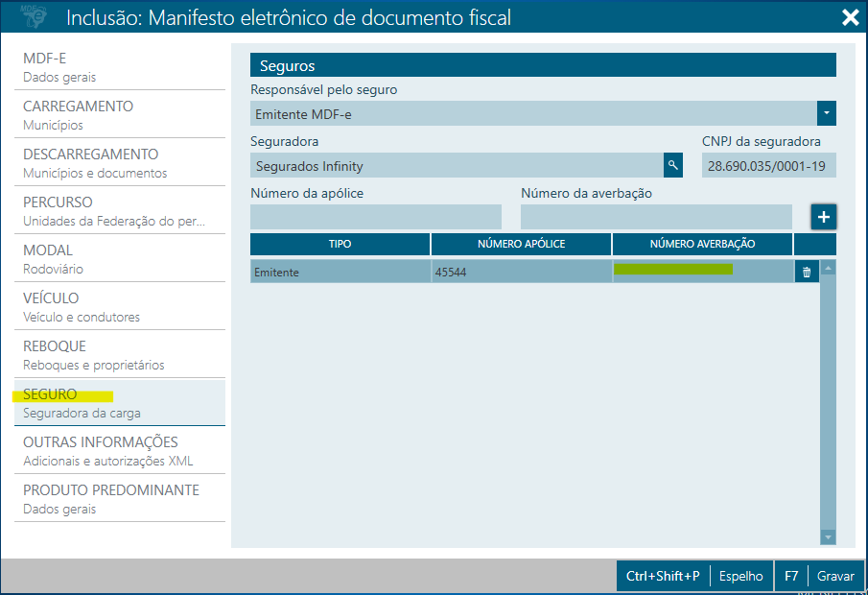Click the MDF-e logo in title bar
The width and height of the screenshot is (868, 595).
(x=33, y=17)
